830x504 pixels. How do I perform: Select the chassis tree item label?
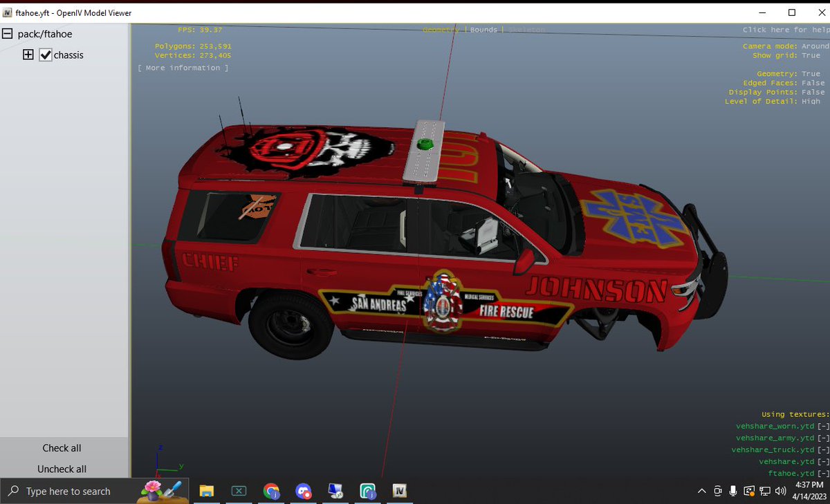point(68,55)
